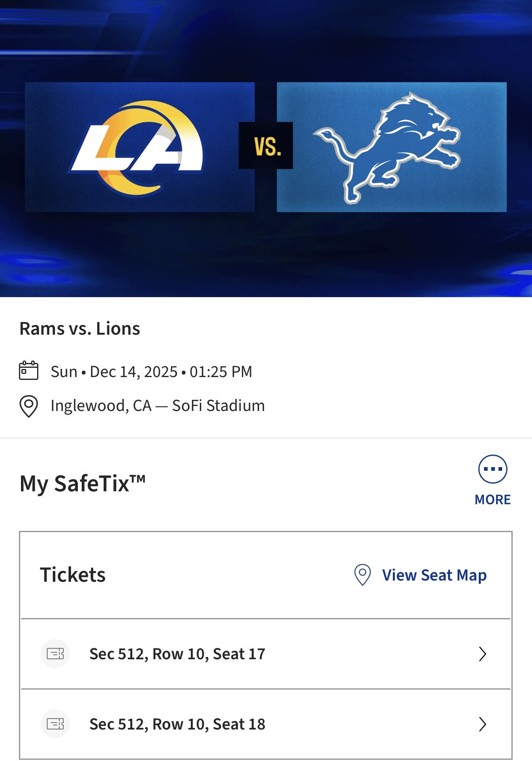The width and height of the screenshot is (532, 761).
Task: Open the MORE options via the ellipsis icon
Action: point(492,468)
